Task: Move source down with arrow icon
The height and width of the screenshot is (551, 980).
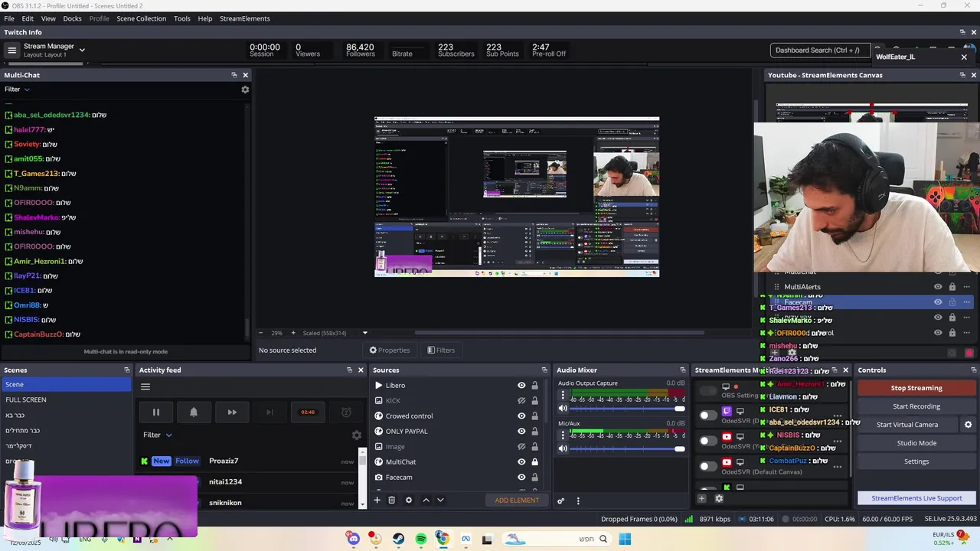Action: tap(440, 500)
